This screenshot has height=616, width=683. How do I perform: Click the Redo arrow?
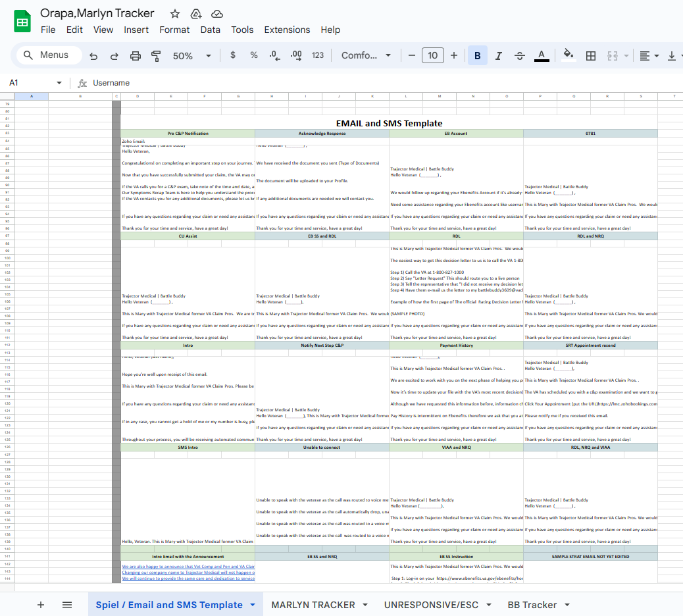(x=114, y=56)
